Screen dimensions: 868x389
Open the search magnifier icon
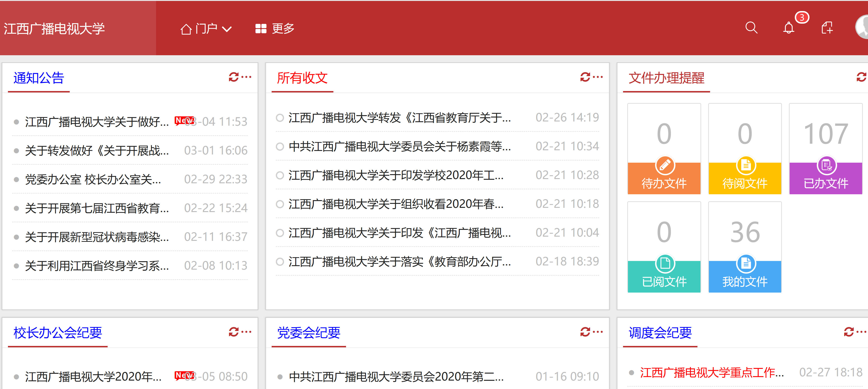click(x=751, y=28)
